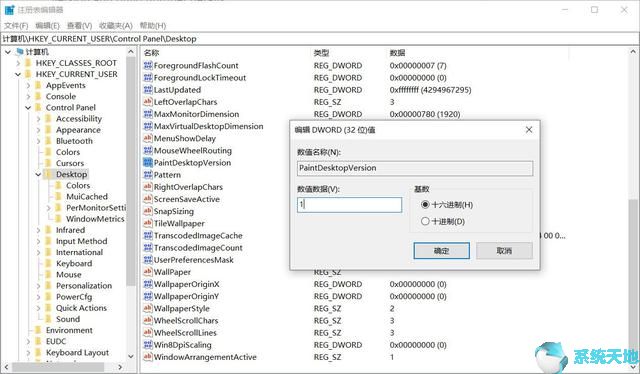Click the WheelScrollChars string icon
This screenshot has height=374, width=640.
tap(148, 320)
